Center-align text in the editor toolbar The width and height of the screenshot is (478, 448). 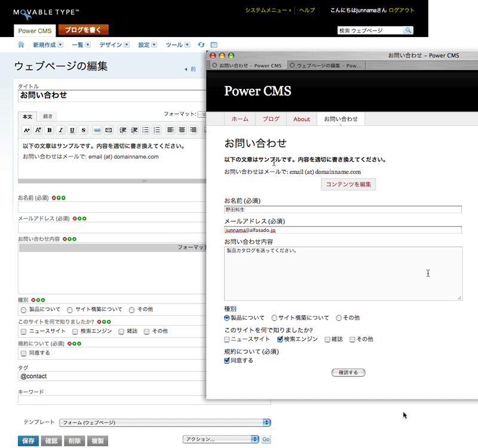pyautogui.click(x=182, y=130)
